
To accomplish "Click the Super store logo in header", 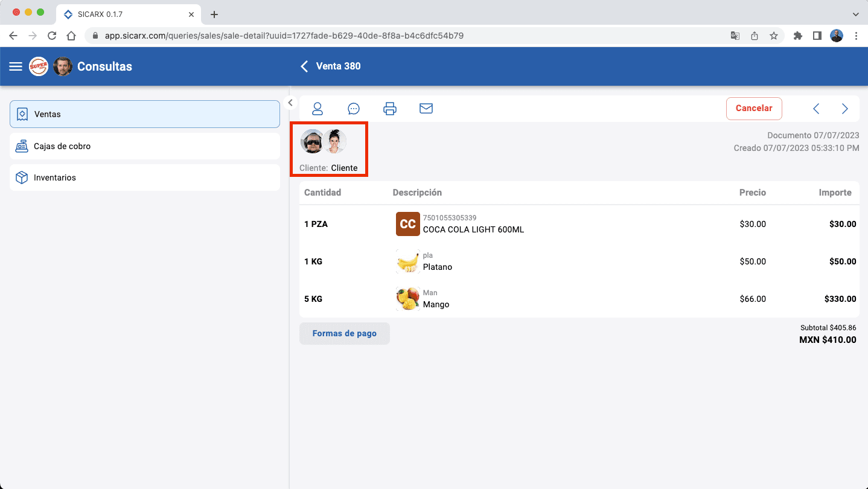I will click(x=39, y=66).
